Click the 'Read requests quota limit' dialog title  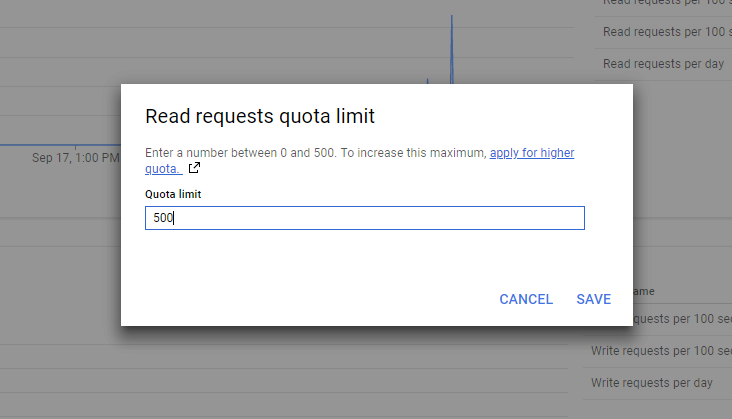(x=260, y=116)
